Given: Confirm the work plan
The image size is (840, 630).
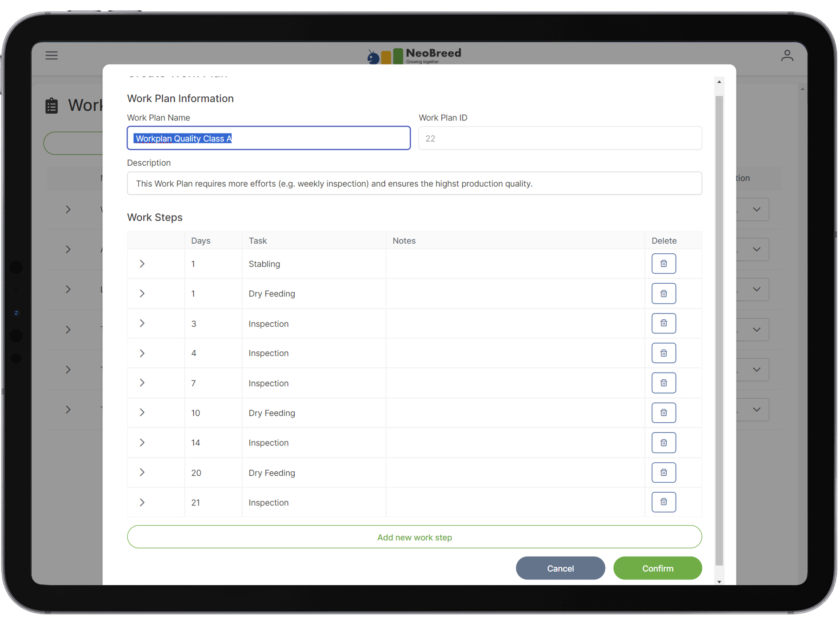Looking at the screenshot, I should 657,568.
